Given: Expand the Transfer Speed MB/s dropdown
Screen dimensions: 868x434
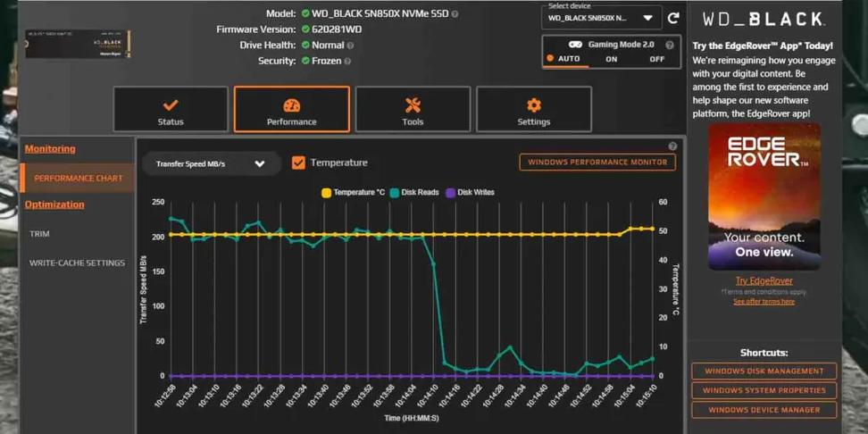Looking at the screenshot, I should click(x=211, y=163).
